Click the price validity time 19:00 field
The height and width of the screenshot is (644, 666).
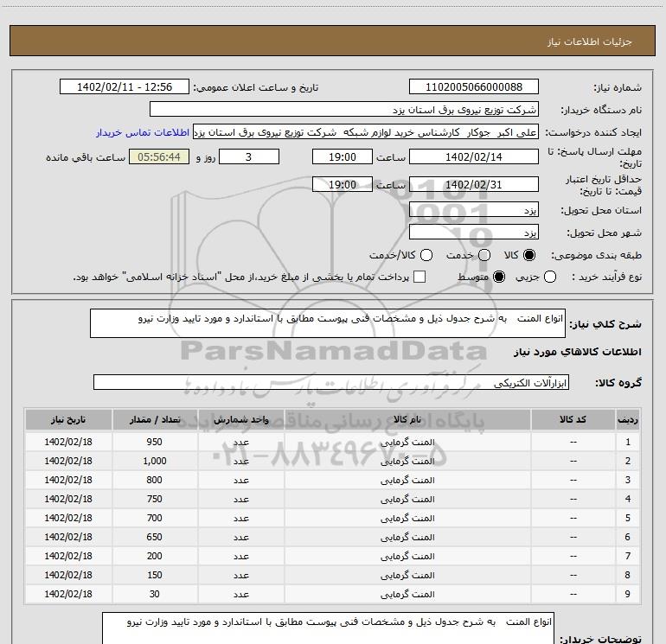pos(343,184)
